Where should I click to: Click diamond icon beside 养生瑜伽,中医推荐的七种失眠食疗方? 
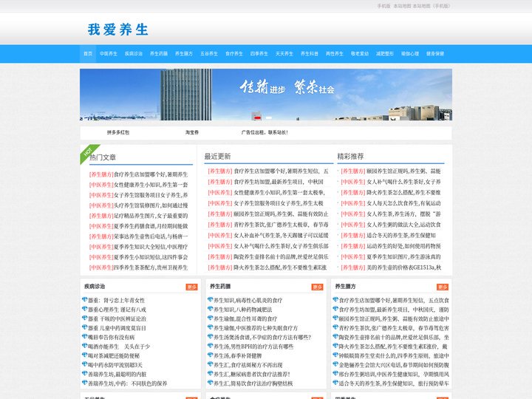pyautogui.click(x=211, y=327)
